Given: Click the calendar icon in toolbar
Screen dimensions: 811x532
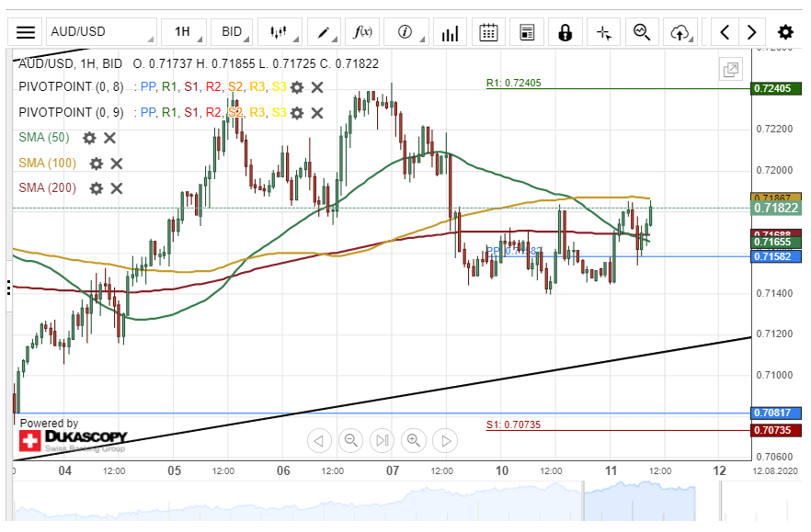Looking at the screenshot, I should [488, 32].
